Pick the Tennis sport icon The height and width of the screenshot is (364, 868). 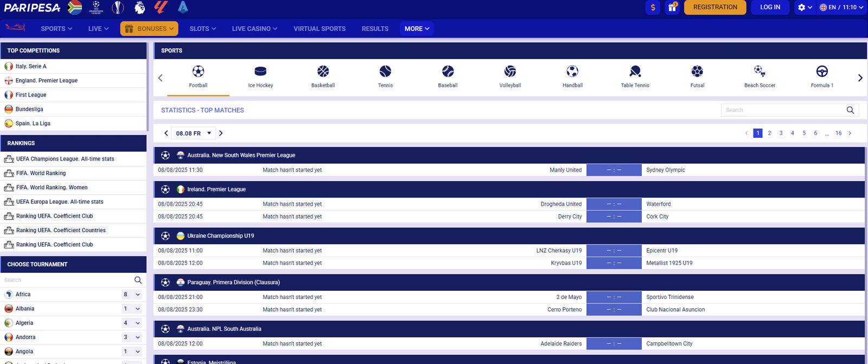[x=385, y=72]
